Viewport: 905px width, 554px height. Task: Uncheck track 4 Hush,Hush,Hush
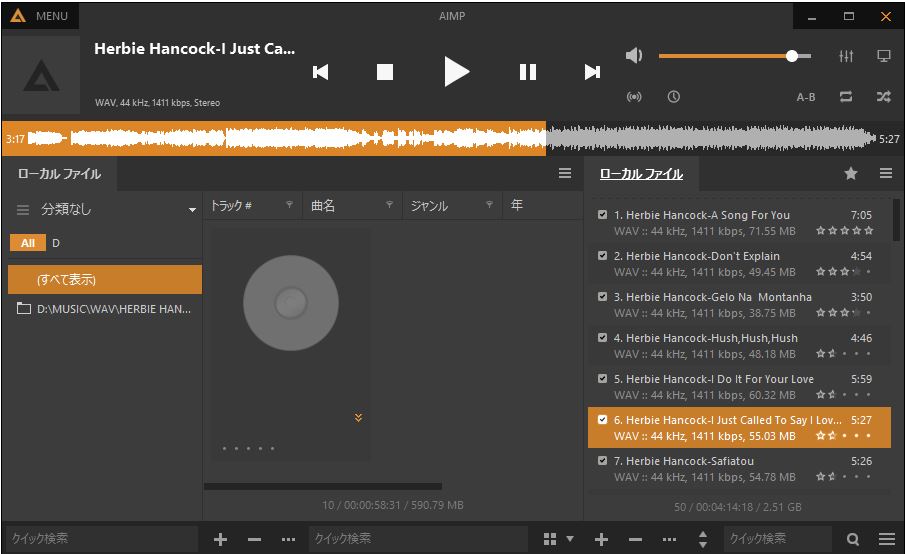602,338
